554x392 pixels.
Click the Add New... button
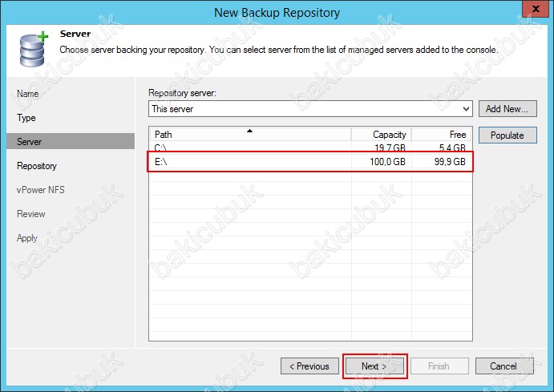pyautogui.click(x=507, y=109)
